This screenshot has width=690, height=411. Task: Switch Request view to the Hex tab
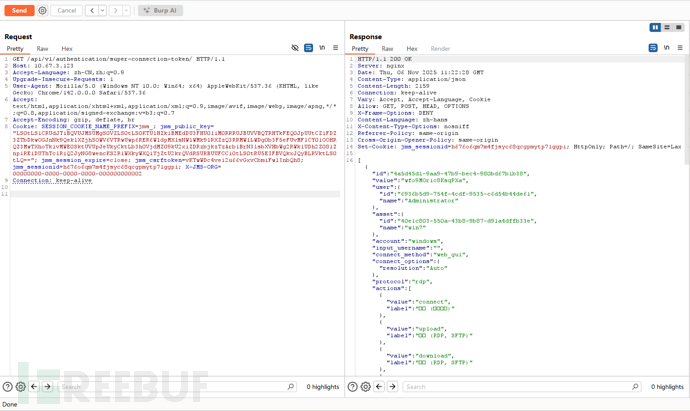pos(67,48)
